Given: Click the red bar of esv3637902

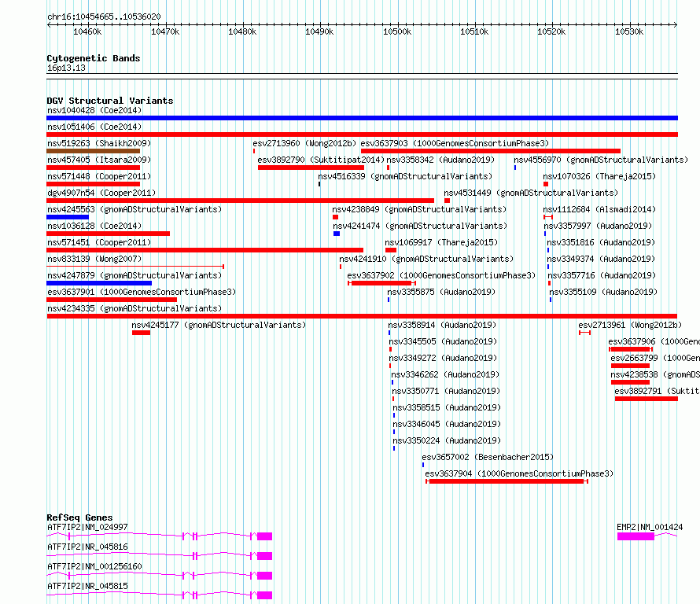Looking at the screenshot, I should [381, 283].
